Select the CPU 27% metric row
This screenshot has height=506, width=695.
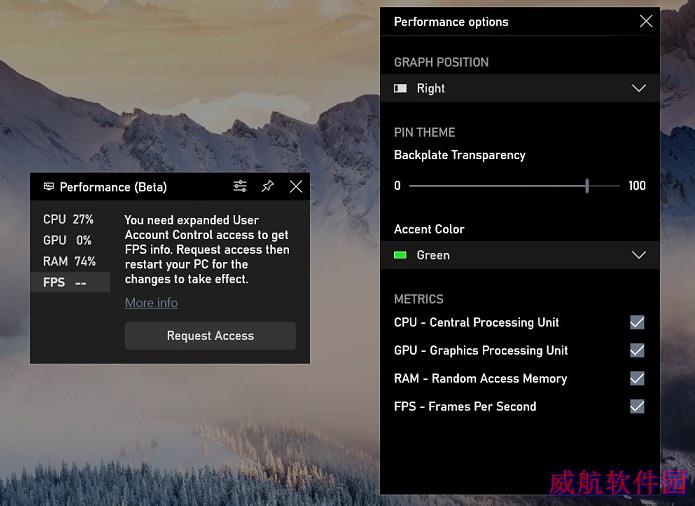[x=70, y=219]
